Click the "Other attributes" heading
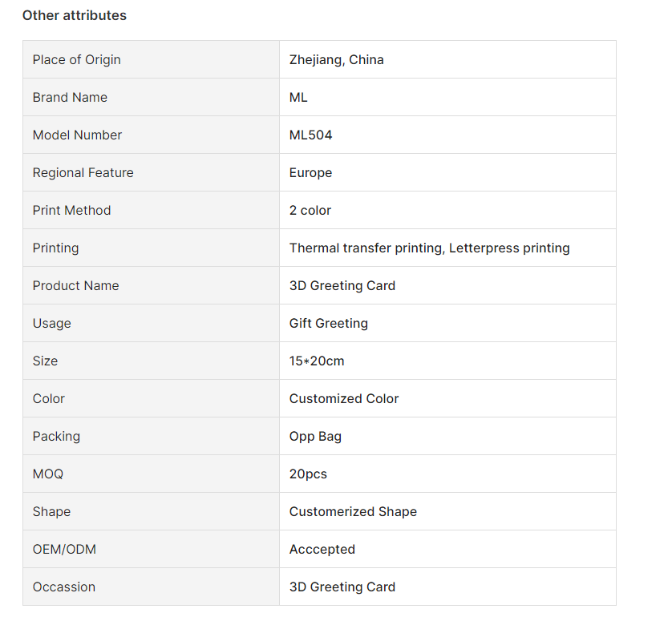 pos(75,15)
